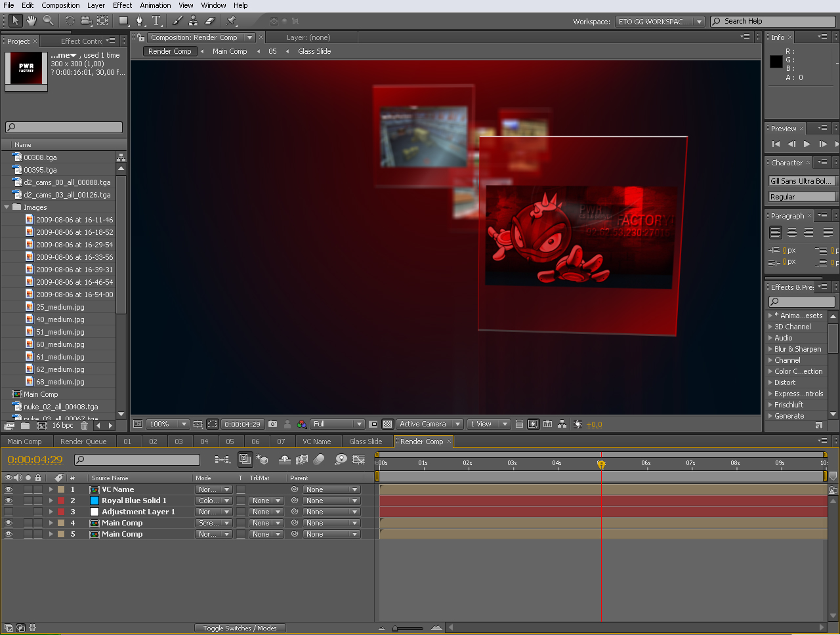Click the Toggle Switches / Modes button
The height and width of the screenshot is (635, 840).
tap(240, 628)
